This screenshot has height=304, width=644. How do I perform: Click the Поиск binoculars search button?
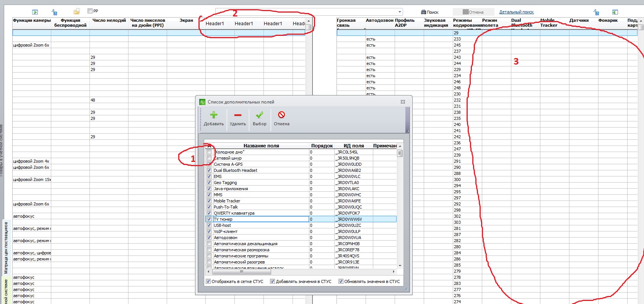pyautogui.click(x=430, y=12)
